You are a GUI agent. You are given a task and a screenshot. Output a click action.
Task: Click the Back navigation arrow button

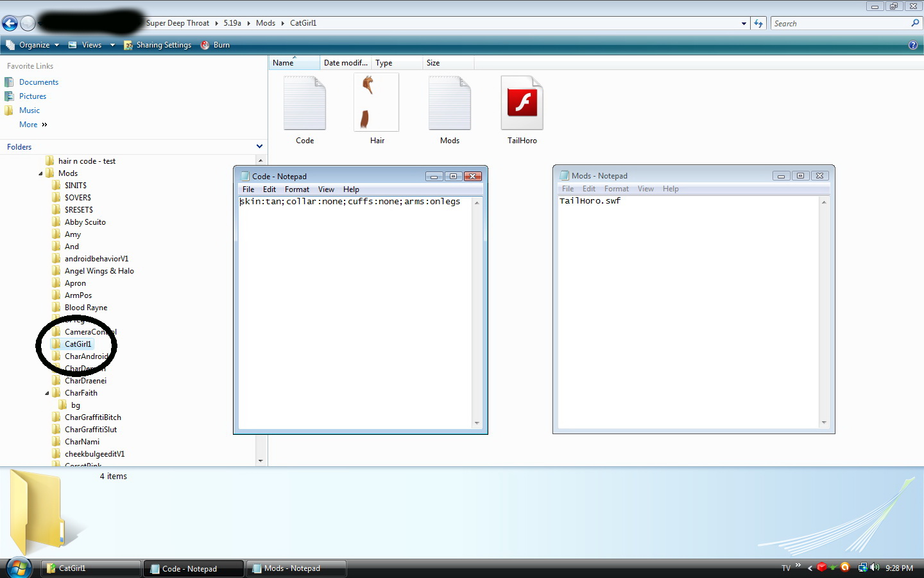(10, 24)
